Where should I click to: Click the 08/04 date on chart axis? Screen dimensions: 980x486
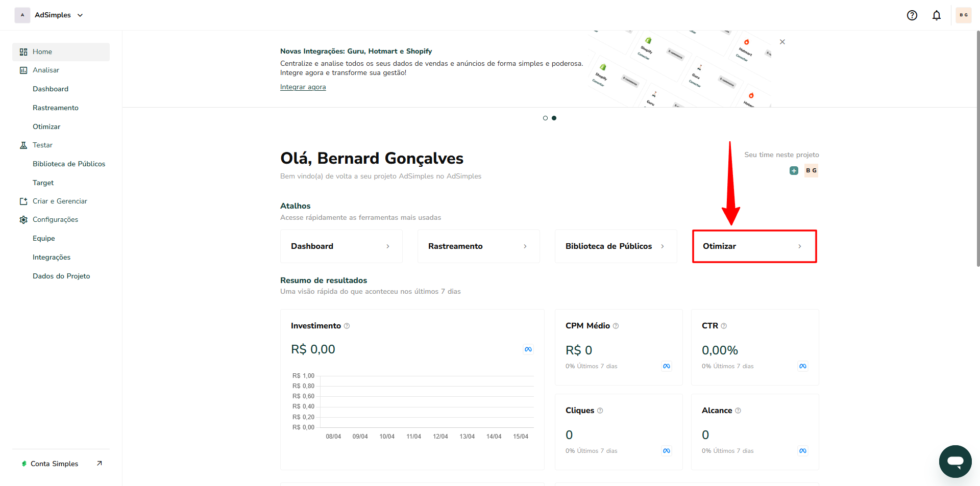[x=333, y=437]
